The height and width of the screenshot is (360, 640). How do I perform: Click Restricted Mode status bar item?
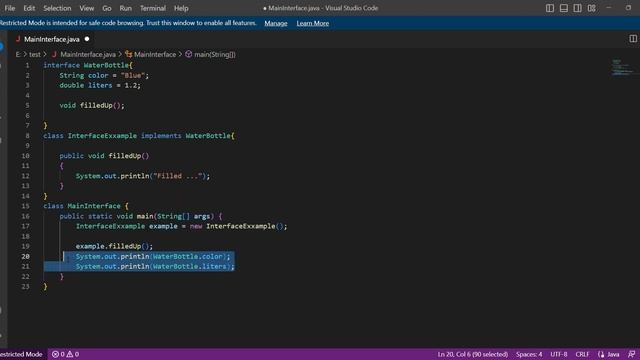tap(21, 354)
